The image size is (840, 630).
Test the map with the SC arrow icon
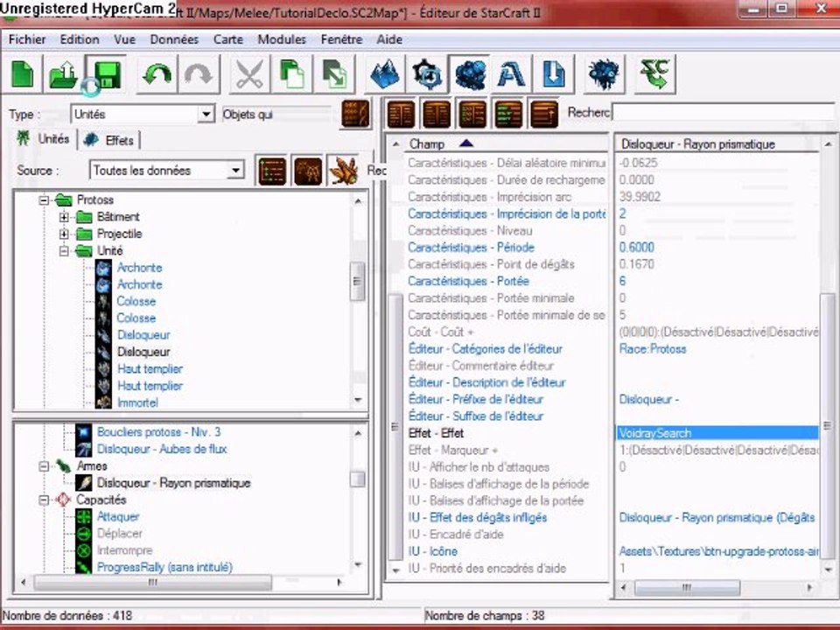pos(654,73)
